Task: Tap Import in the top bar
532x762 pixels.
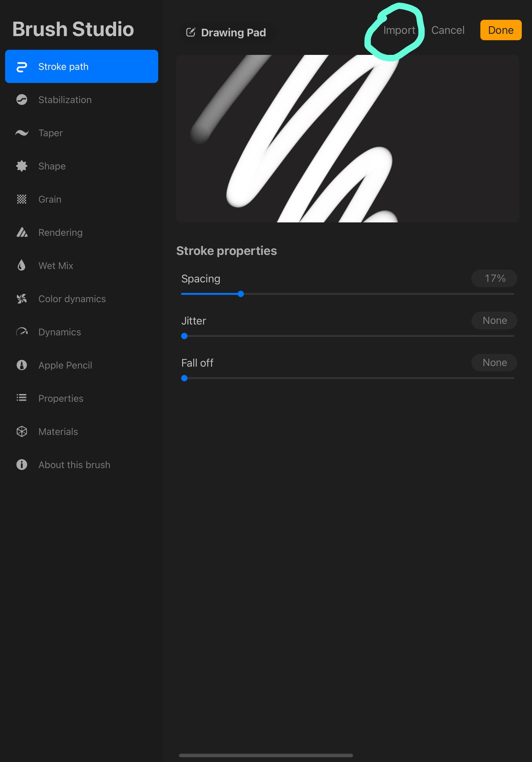Action: [x=399, y=30]
